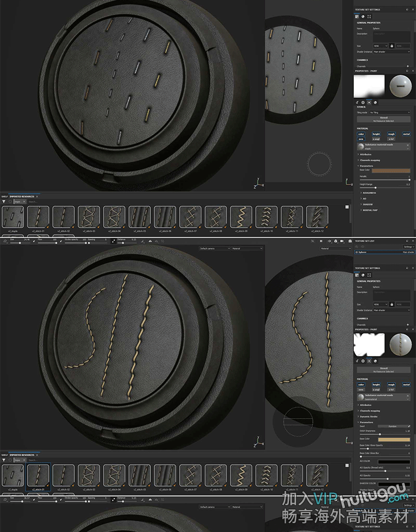Click the shelf filter funnel icon in stitches screenshot
The width and height of the screenshot is (416, 532).
pos(4,460)
